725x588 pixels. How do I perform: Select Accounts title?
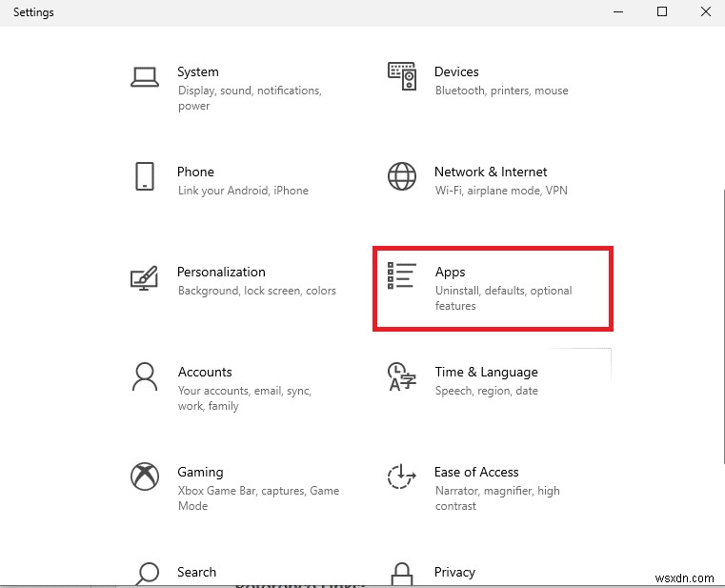click(x=205, y=372)
